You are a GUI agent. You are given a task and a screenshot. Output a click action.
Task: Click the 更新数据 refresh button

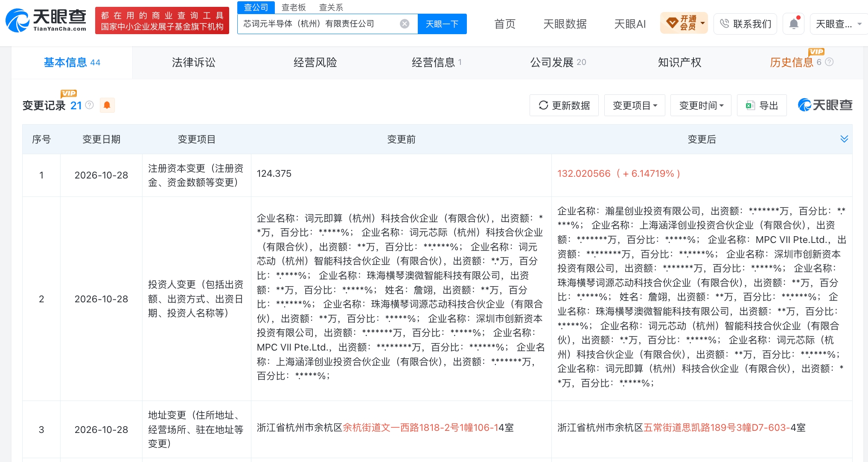[564, 105]
